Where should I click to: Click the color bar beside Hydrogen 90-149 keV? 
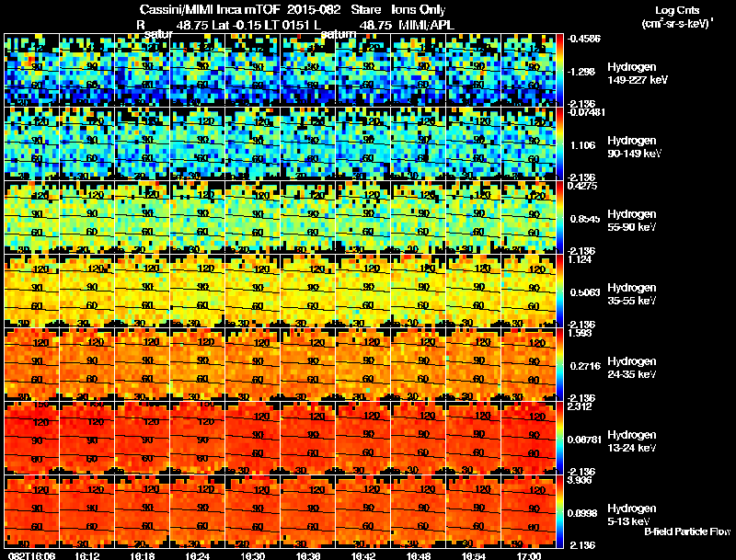pyautogui.click(x=559, y=143)
